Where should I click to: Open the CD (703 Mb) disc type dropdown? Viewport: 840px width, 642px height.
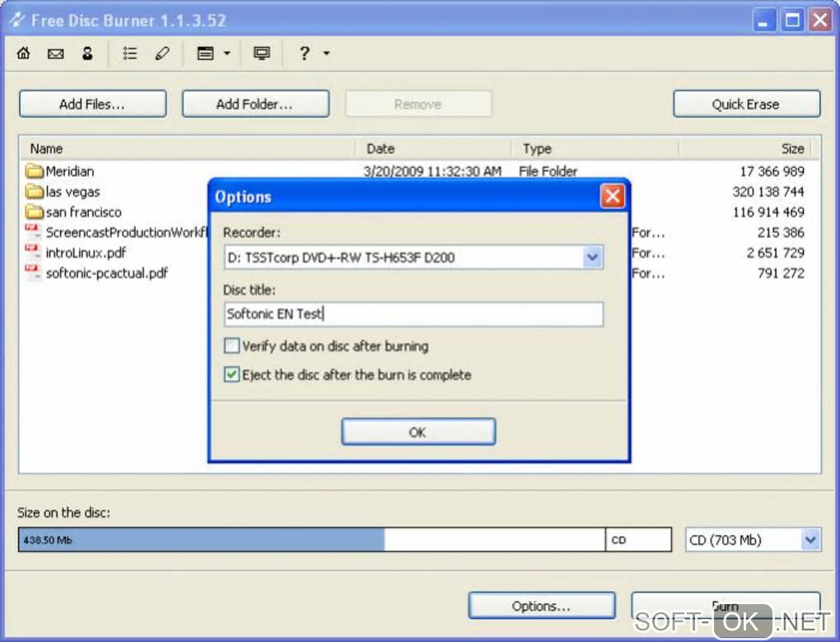click(810, 540)
